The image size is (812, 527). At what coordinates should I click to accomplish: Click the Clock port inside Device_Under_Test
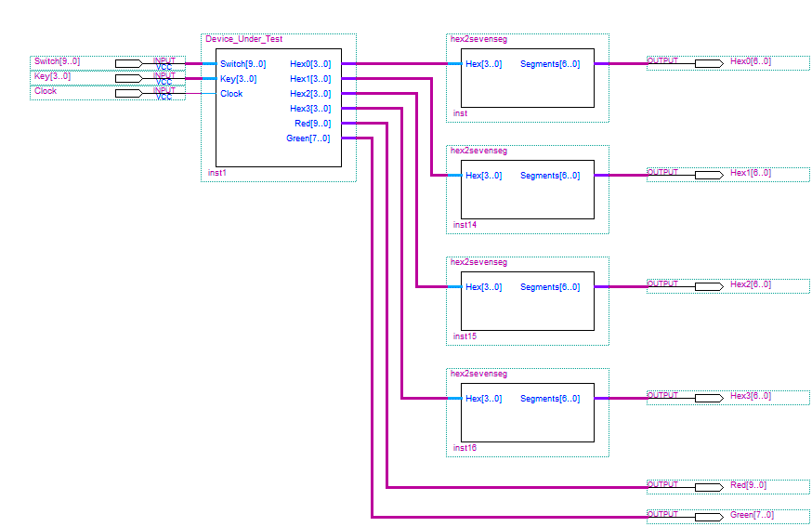pyautogui.click(x=231, y=94)
